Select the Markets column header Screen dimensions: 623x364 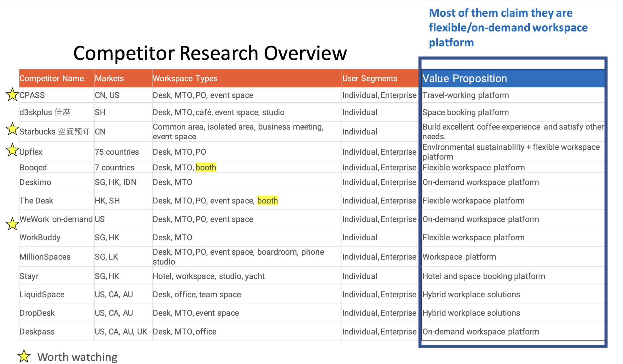coord(109,78)
